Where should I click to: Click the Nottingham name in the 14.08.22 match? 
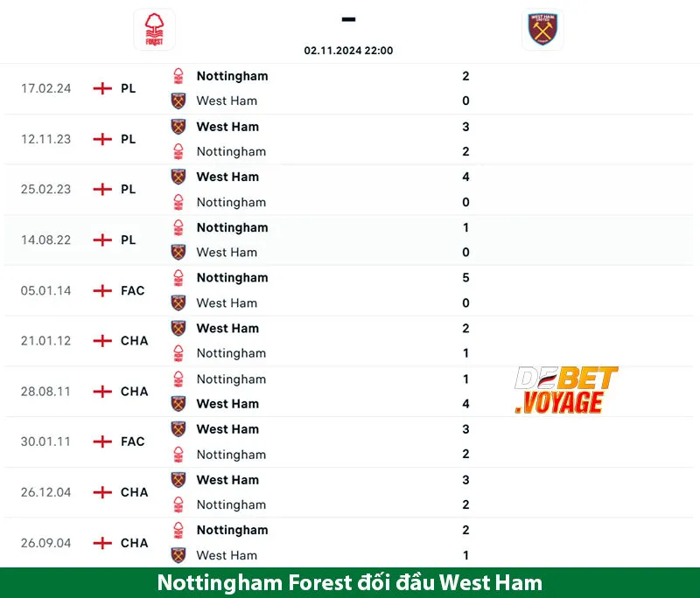(232, 227)
